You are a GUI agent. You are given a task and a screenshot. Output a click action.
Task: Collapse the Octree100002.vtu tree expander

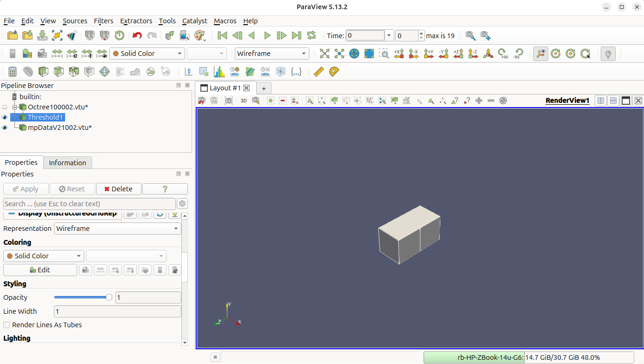pos(14,107)
